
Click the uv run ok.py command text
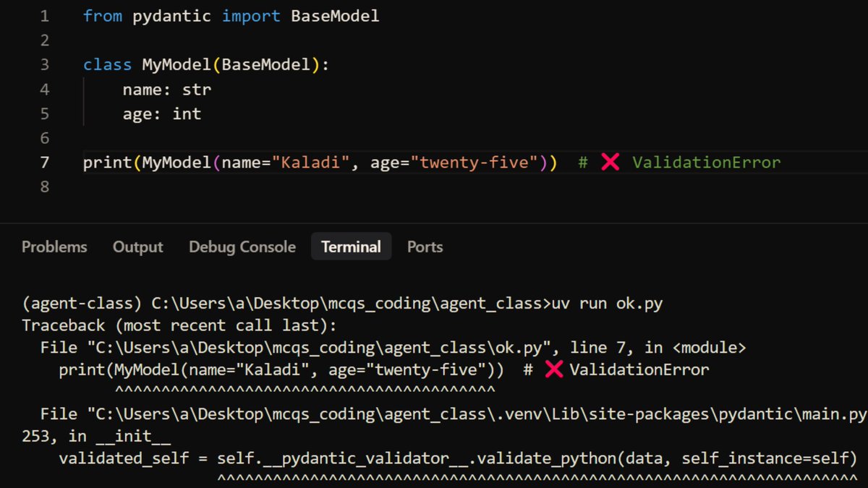tap(608, 303)
